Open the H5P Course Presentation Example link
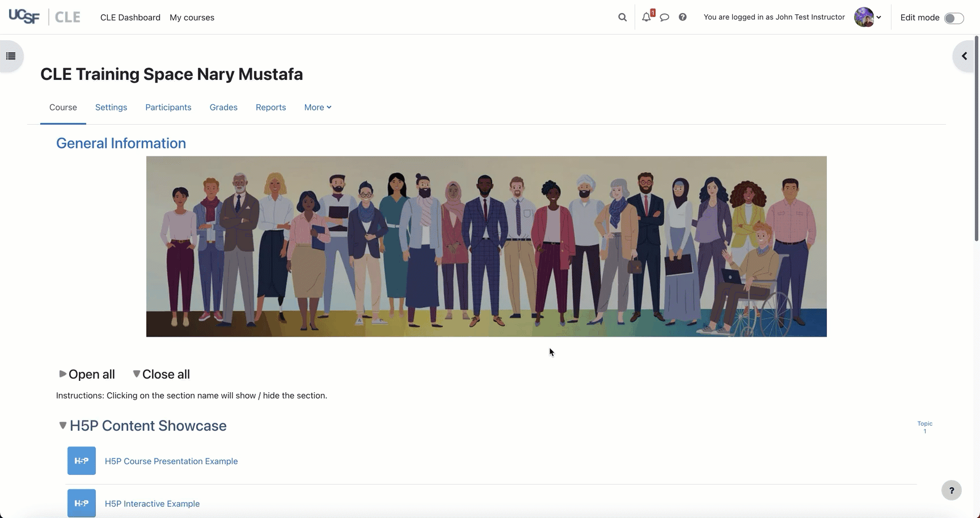Image resolution: width=980 pixels, height=518 pixels. 171,461
